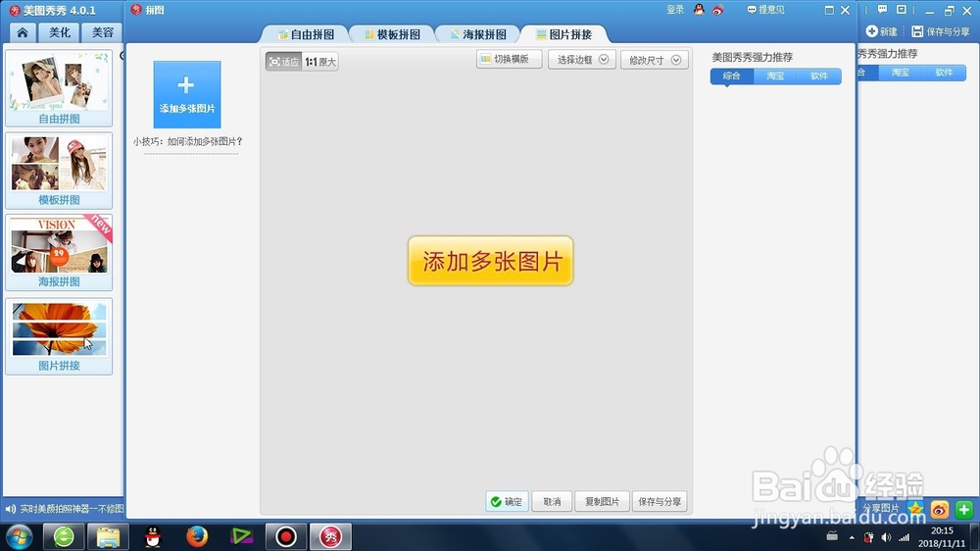Click the dropdown box icon in main title bar

coord(902,10)
